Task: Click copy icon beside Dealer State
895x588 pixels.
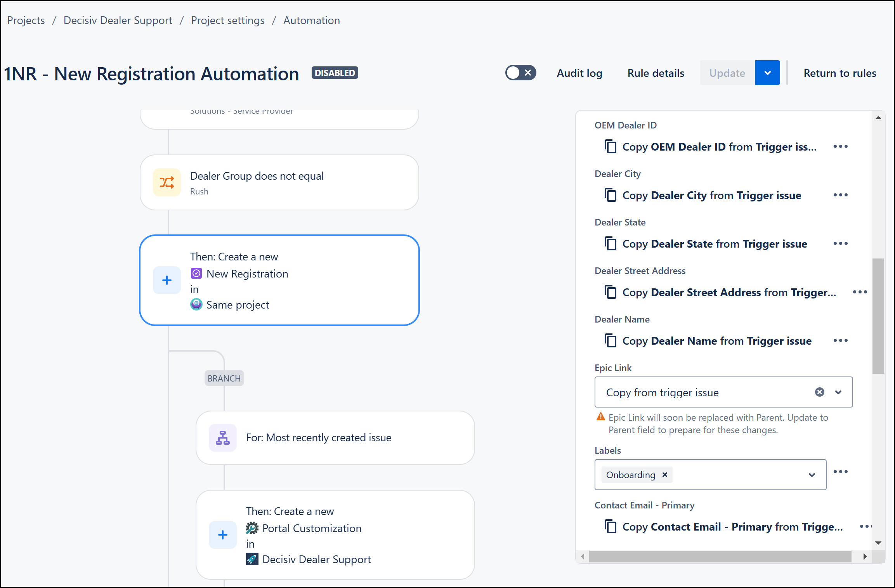Action: pos(611,243)
